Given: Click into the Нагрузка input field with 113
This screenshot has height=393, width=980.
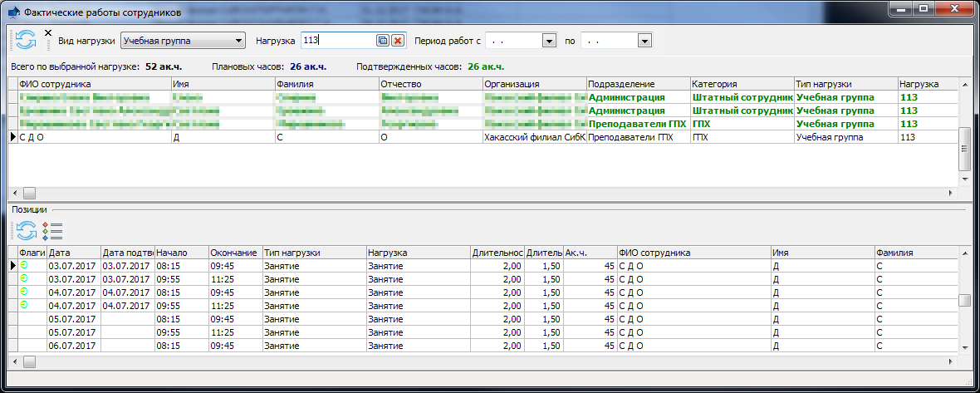Looking at the screenshot, I should click(338, 40).
